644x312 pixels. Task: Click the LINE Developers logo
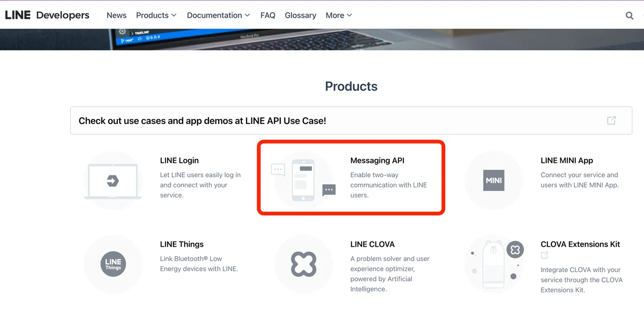(x=47, y=15)
